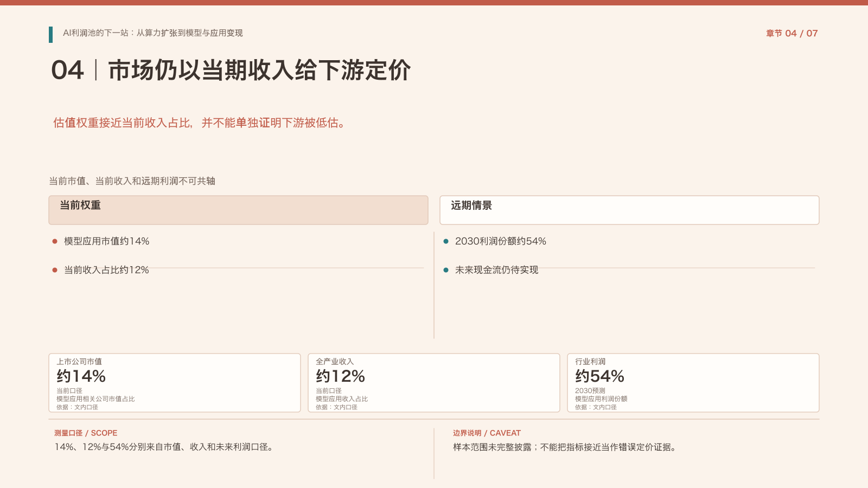Select the slide title "市场仍以当期收入给下游定价"
The width and height of the screenshot is (868, 488).
259,70
